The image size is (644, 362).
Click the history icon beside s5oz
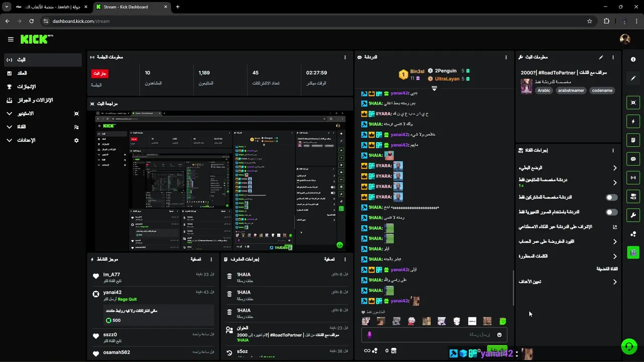click(229, 352)
